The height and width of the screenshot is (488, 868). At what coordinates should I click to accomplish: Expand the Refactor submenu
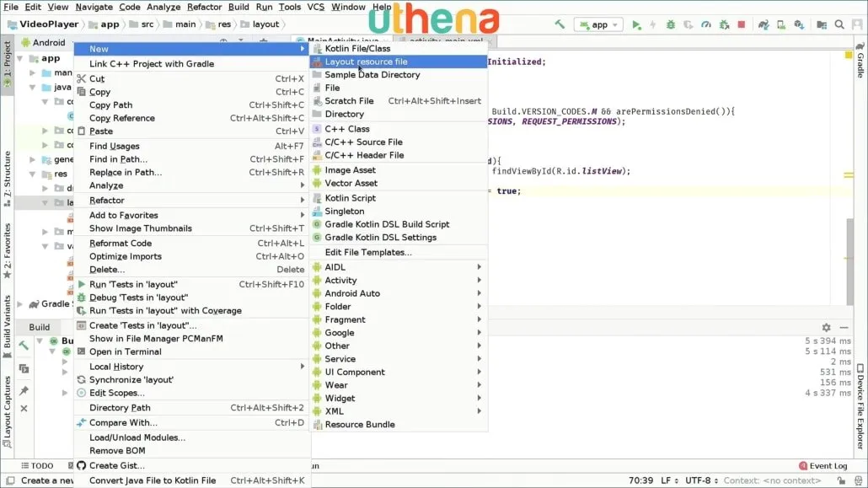191,201
